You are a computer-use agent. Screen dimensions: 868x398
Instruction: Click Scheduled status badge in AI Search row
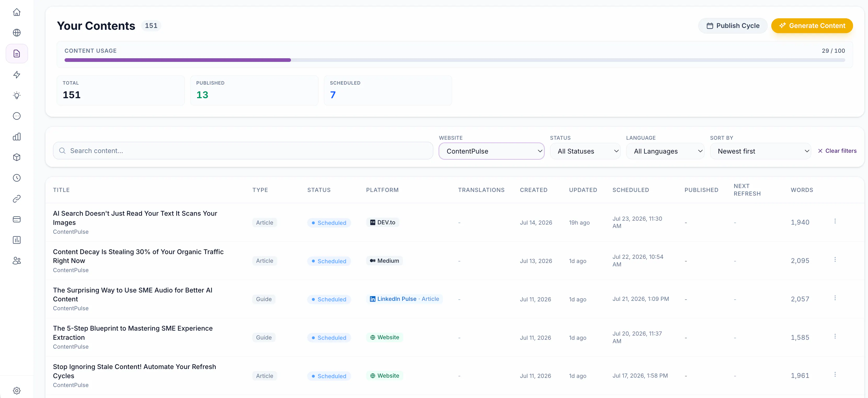329,223
